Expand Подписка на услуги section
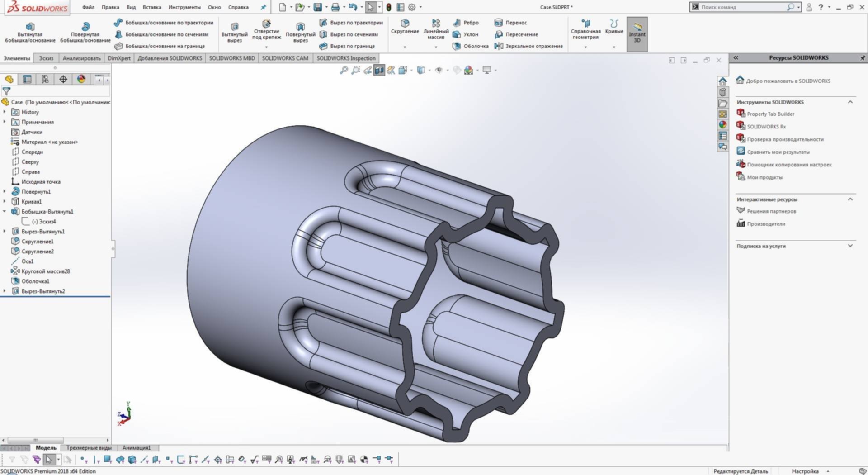 850,246
